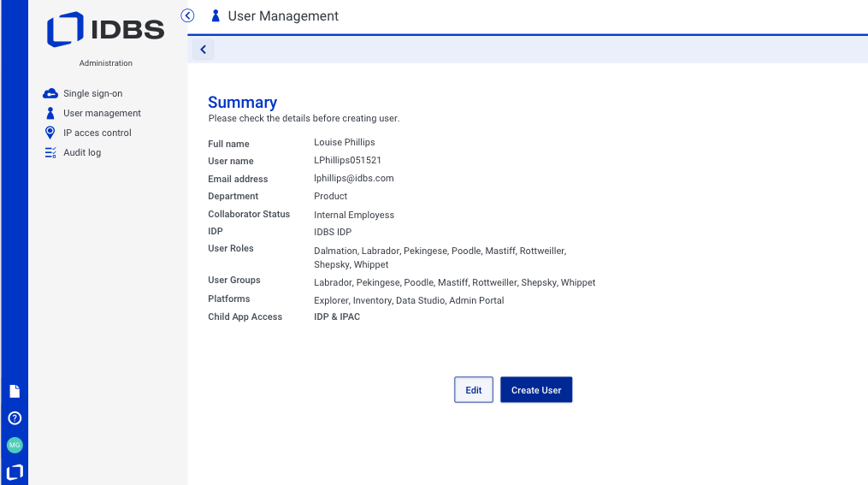Image resolution: width=868 pixels, height=485 pixels.
Task: Click the Summary heading
Action: tap(242, 102)
